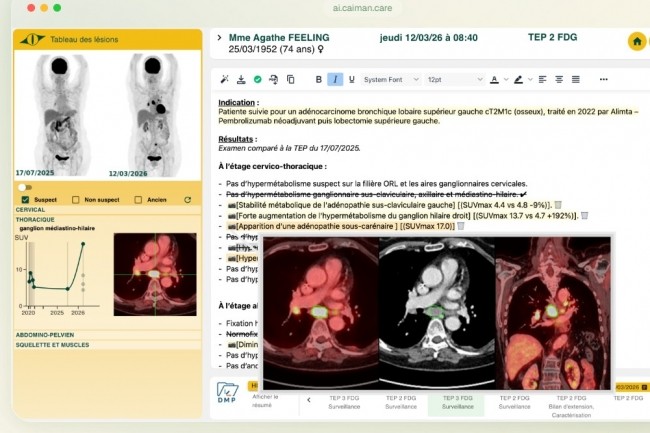The height and width of the screenshot is (433, 650).
Task: Delete the 'Stabilité métabolique' finding line
Action: [558, 205]
